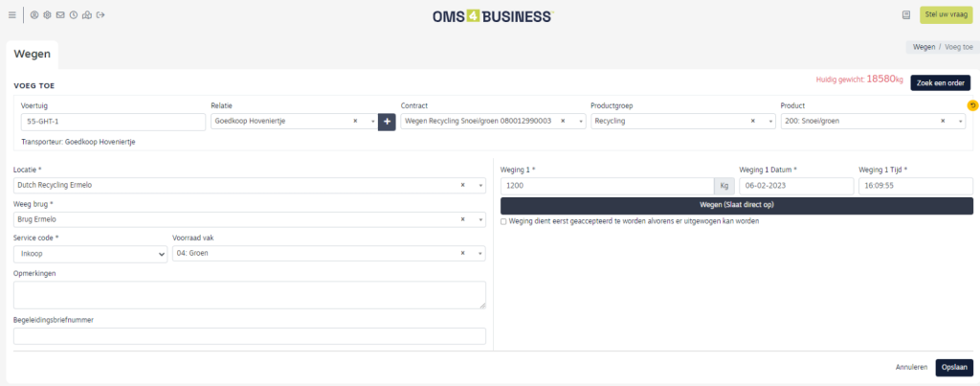
Task: Expand the Voorraad vak dropdown arrow
Action: coord(479,254)
